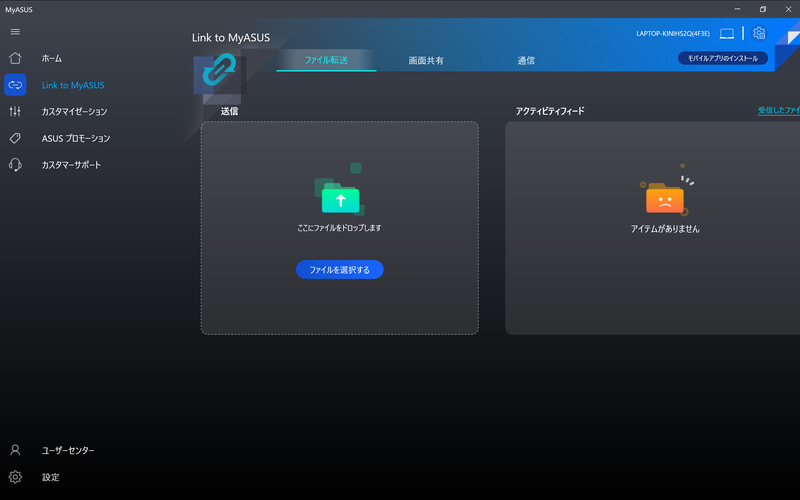Open カスタマイゼーション sidebar label

coord(74,112)
